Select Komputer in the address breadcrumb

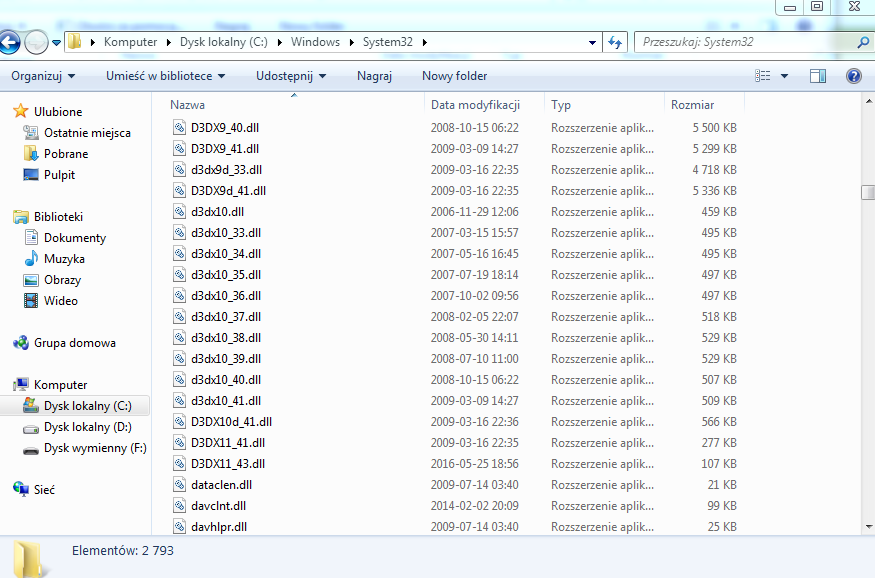(x=131, y=42)
